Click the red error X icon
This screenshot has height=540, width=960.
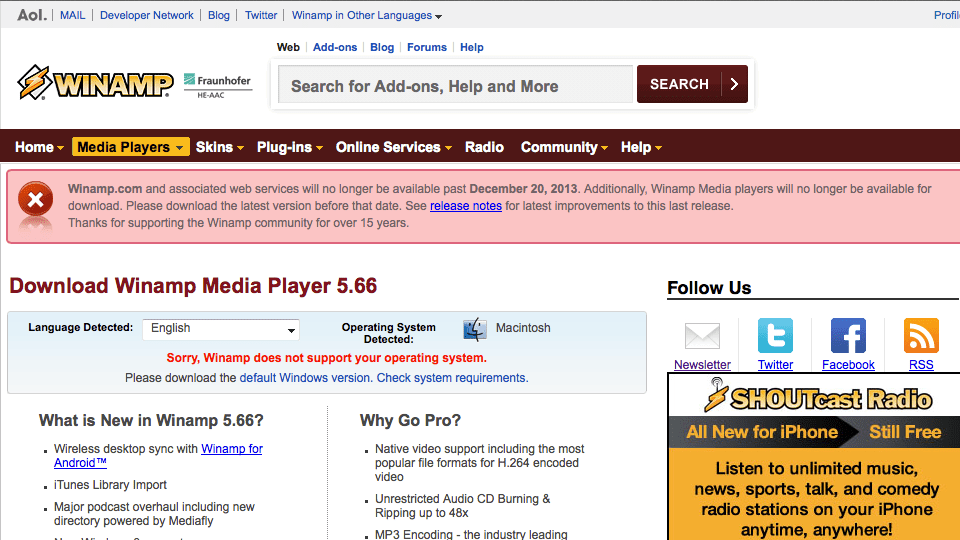click(x=36, y=198)
